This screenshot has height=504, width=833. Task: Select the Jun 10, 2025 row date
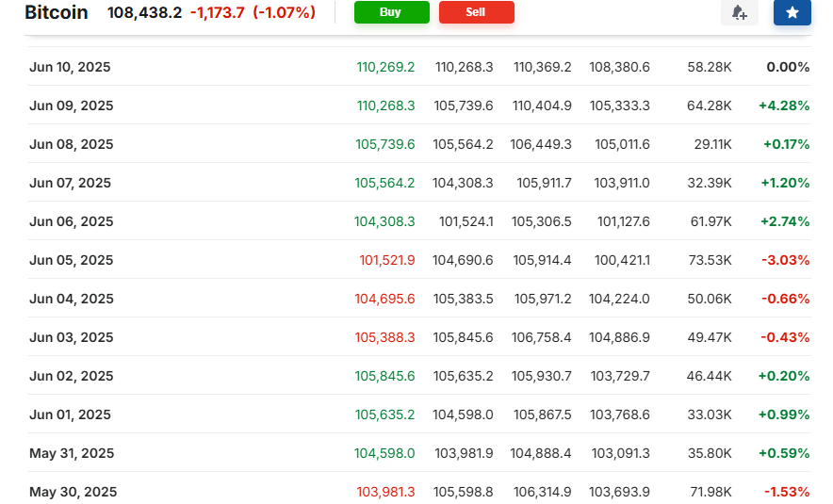[70, 67]
